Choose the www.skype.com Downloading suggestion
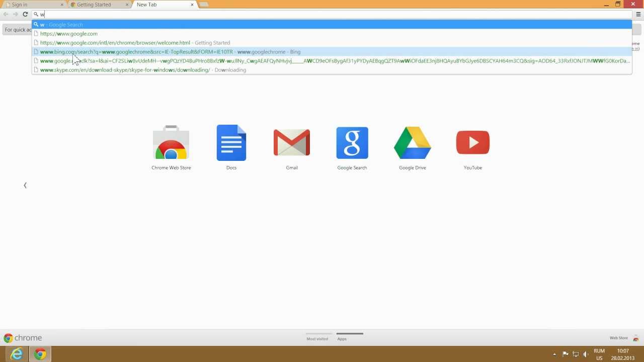The height and width of the screenshot is (362, 644). [332, 70]
